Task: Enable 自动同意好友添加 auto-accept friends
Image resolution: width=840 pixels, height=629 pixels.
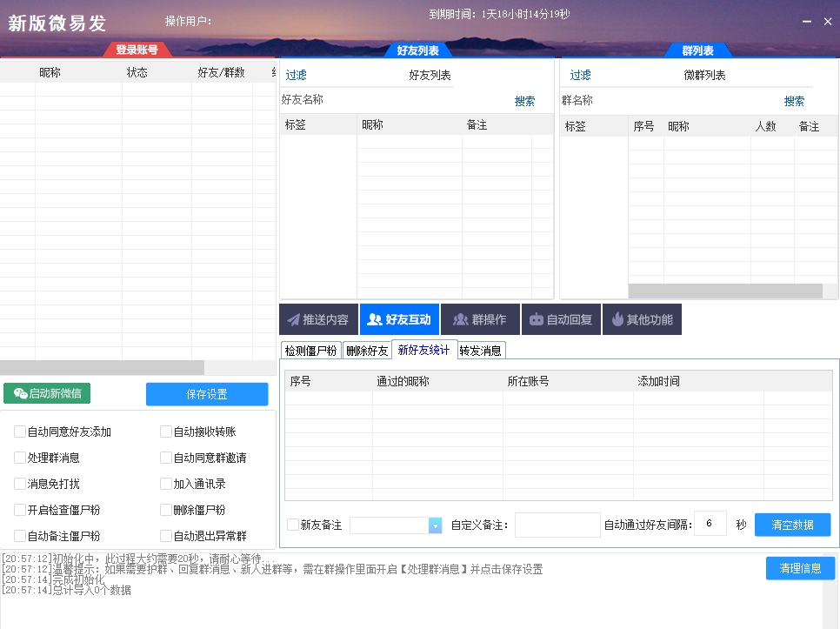Action: [19, 432]
